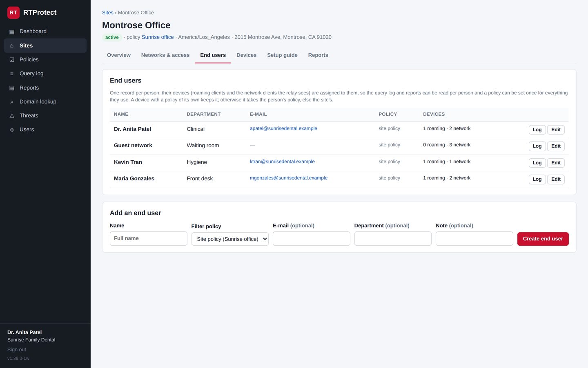The height and width of the screenshot is (368, 588).
Task: Open the Filter policy dropdown
Action: [x=230, y=239]
